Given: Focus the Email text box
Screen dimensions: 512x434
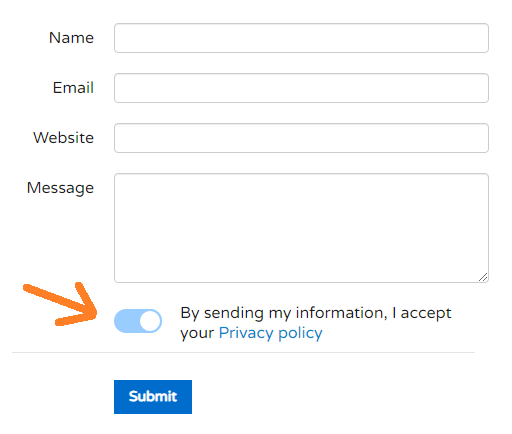Looking at the screenshot, I should [x=301, y=88].
